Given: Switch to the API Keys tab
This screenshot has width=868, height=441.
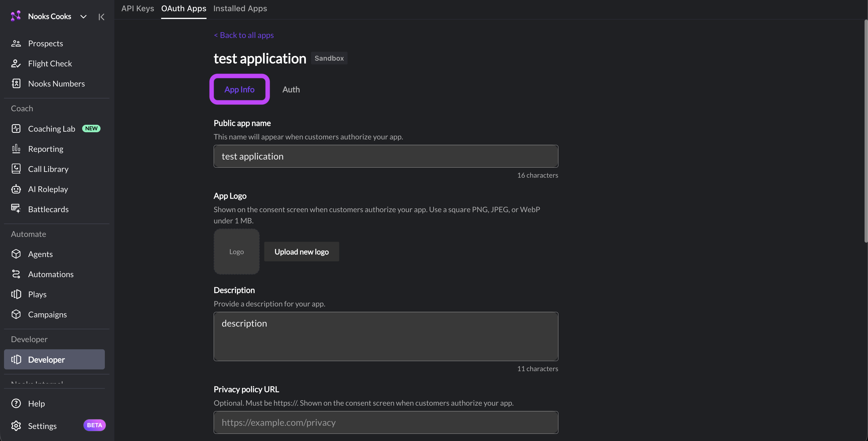Looking at the screenshot, I should pos(138,8).
